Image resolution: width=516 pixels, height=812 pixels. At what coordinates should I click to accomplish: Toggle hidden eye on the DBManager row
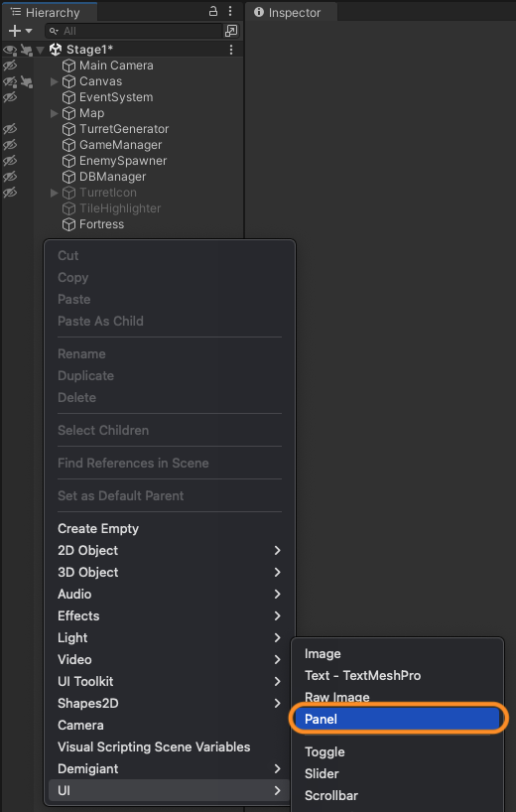10,177
